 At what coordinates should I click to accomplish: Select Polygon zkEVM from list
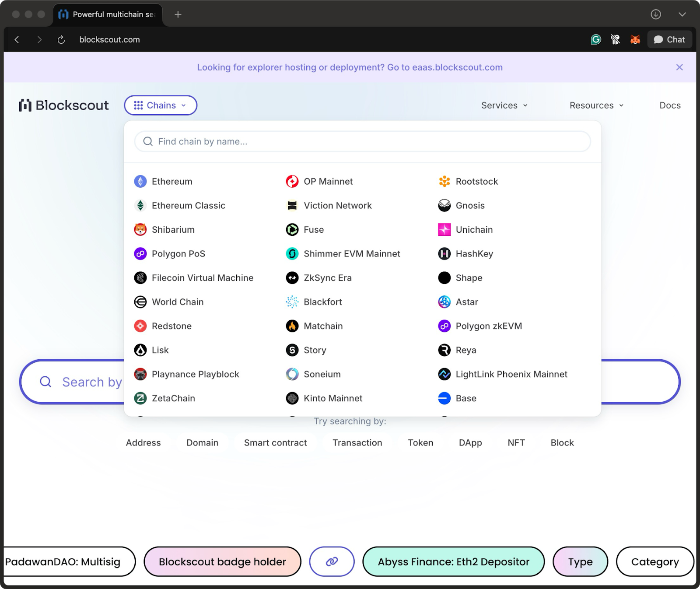(x=480, y=326)
